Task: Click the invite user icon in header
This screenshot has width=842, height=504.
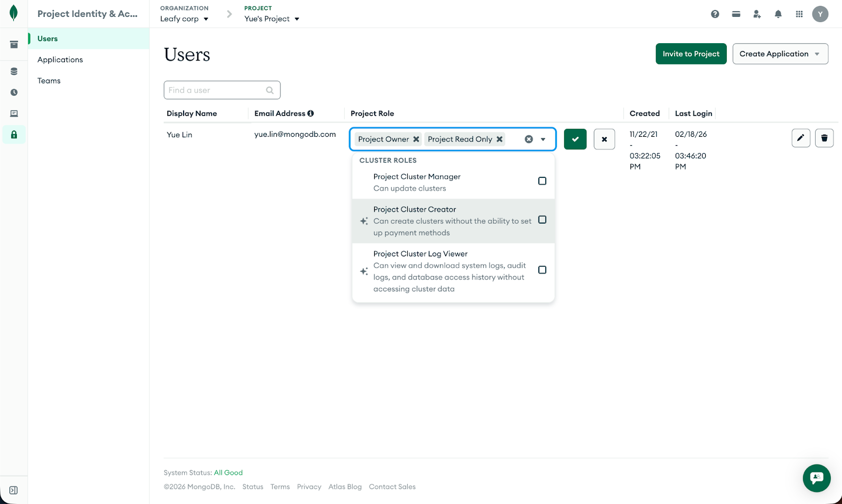Action: [757, 14]
